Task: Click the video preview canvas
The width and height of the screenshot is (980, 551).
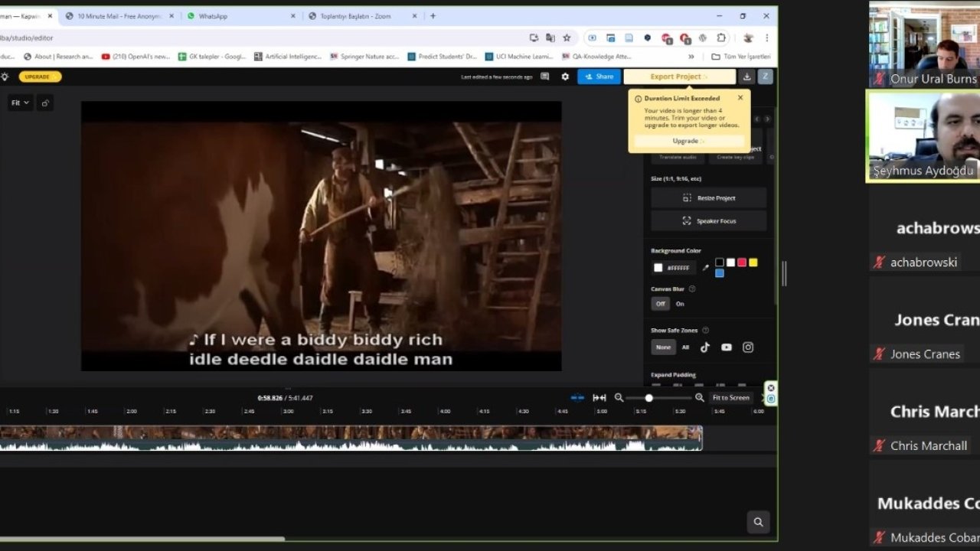Action: pyautogui.click(x=322, y=236)
